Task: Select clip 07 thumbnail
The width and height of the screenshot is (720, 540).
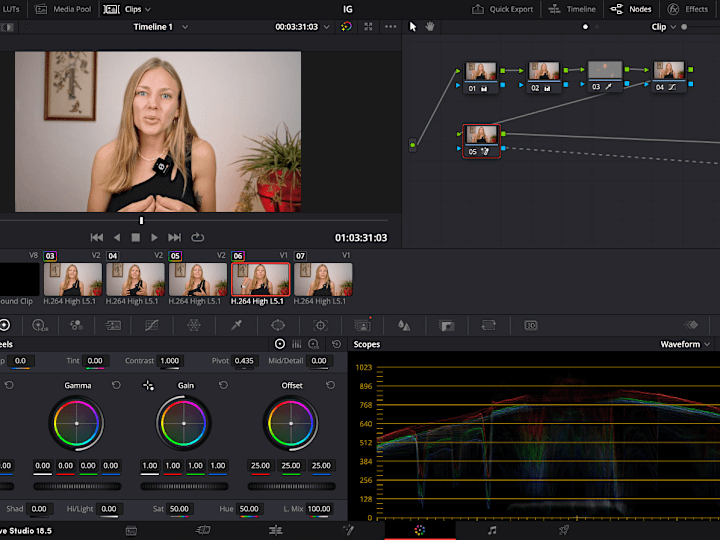Action: tap(323, 279)
